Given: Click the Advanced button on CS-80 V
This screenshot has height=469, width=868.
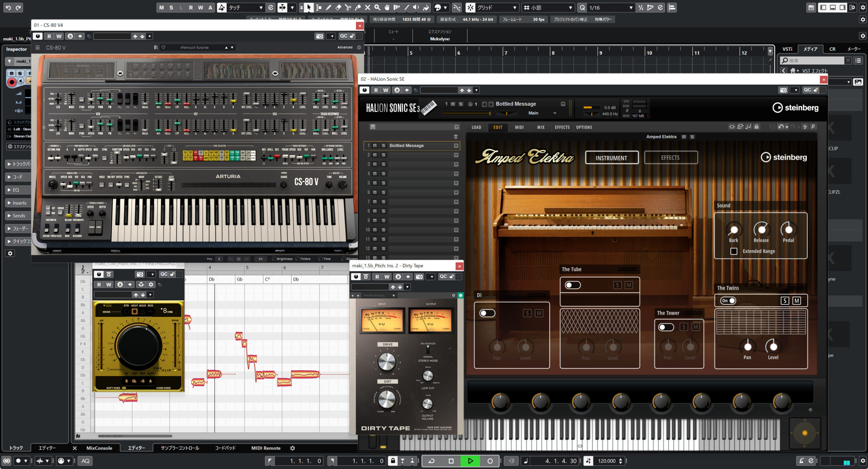Looking at the screenshot, I should pos(344,47).
